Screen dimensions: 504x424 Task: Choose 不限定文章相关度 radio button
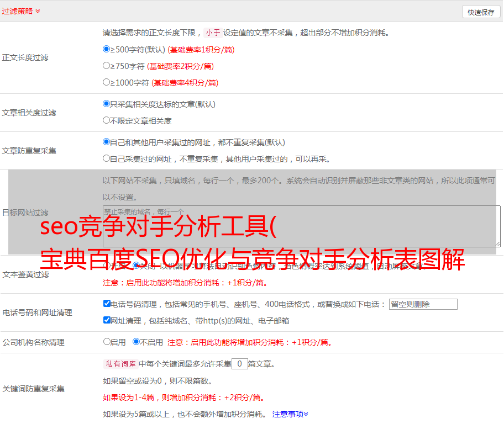(107, 120)
